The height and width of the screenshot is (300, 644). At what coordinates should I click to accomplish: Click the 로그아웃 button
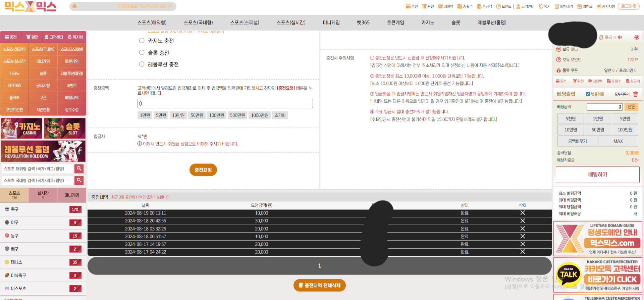click(629, 6)
